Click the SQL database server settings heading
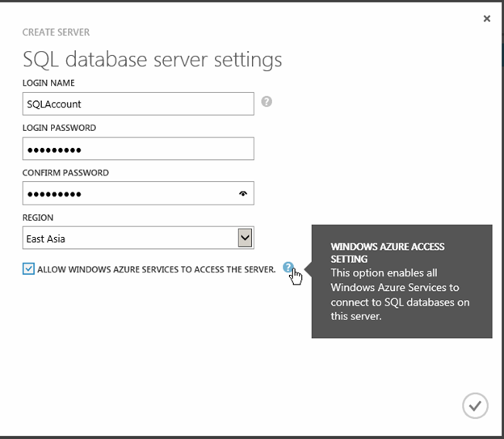504x439 pixels. tap(153, 60)
